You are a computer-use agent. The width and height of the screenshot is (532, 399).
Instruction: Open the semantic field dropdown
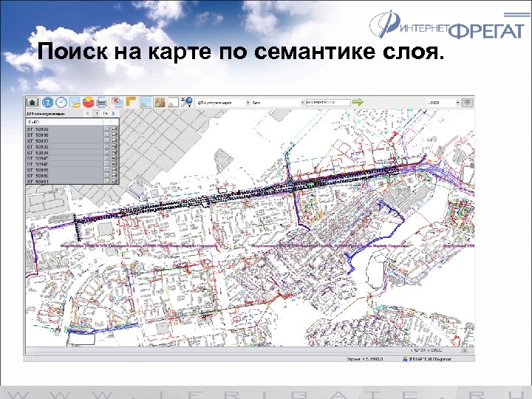(279, 103)
